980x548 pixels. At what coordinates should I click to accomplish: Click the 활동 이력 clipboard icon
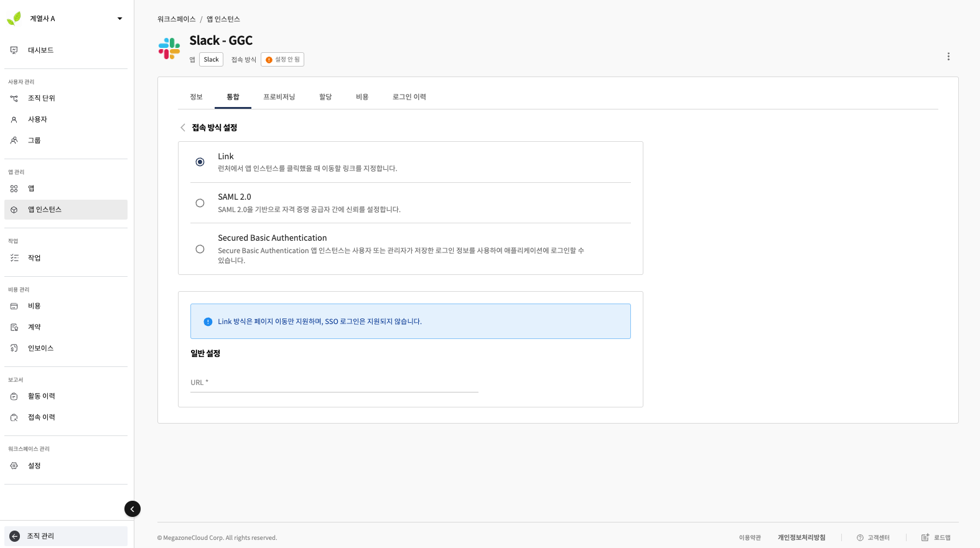(x=14, y=396)
